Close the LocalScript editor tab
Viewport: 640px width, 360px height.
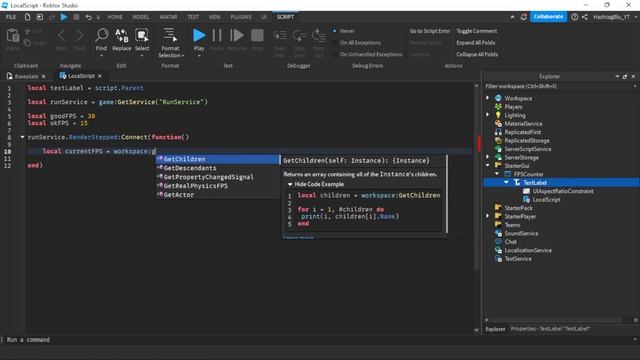pos(100,76)
